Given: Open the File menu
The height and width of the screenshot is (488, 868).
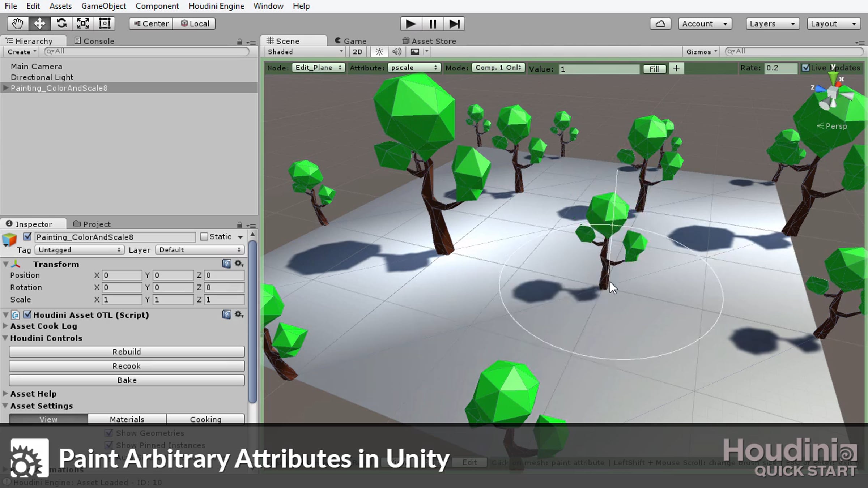Looking at the screenshot, I should point(11,6).
